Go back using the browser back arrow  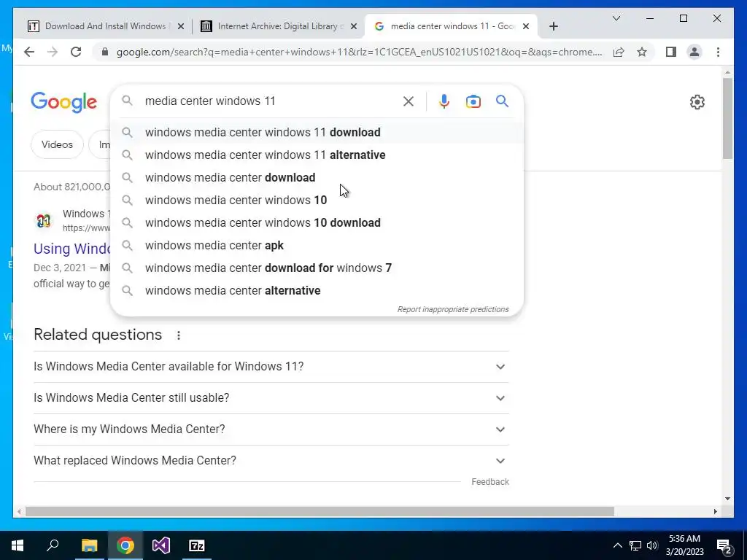click(x=29, y=52)
